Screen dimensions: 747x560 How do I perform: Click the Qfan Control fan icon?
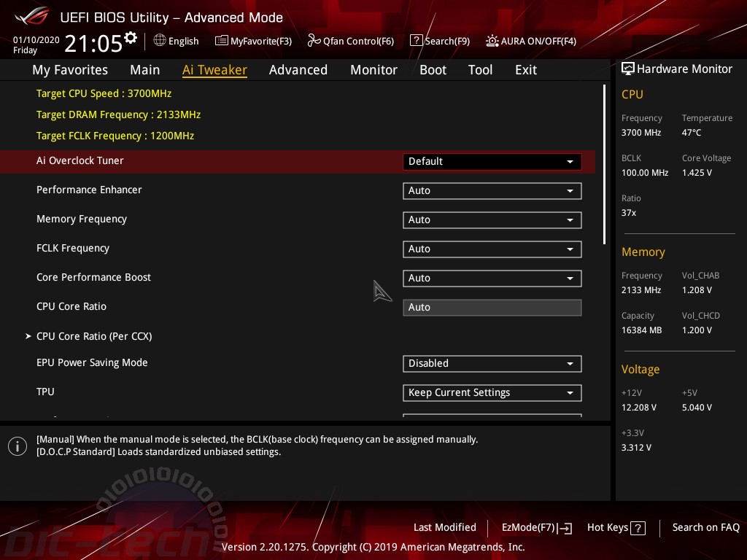(x=314, y=41)
